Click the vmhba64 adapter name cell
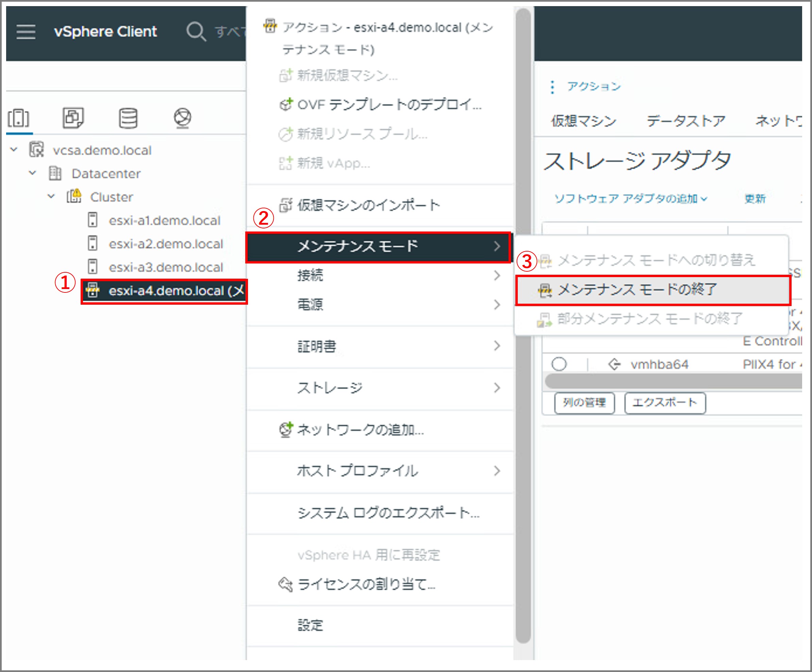Viewport: 812px width, 672px height. click(659, 364)
